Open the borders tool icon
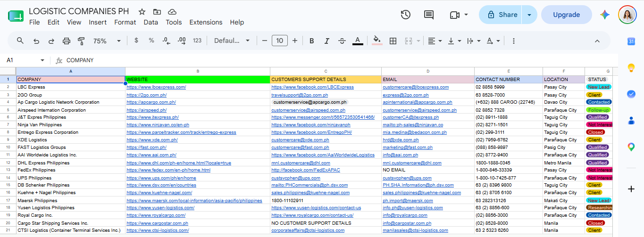 (393, 41)
